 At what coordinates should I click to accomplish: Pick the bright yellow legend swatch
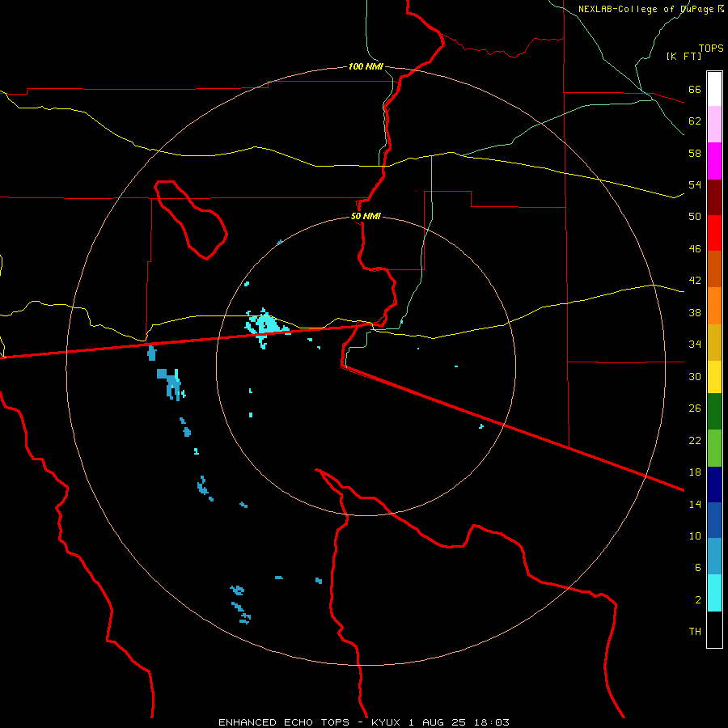(714, 377)
